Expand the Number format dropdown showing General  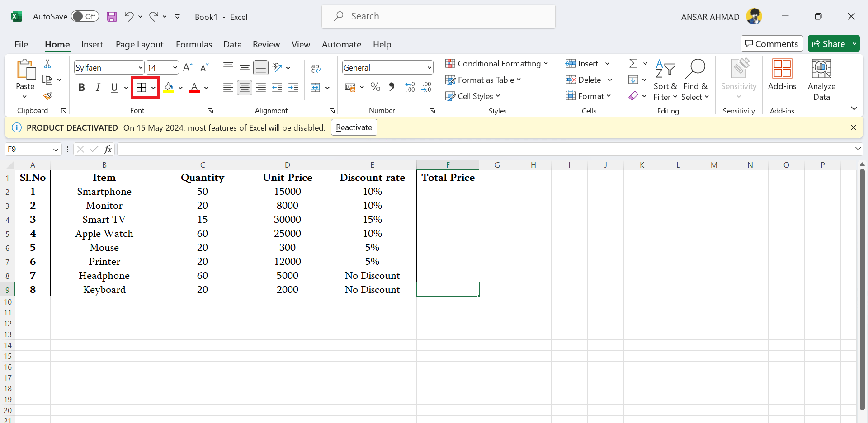pyautogui.click(x=429, y=67)
